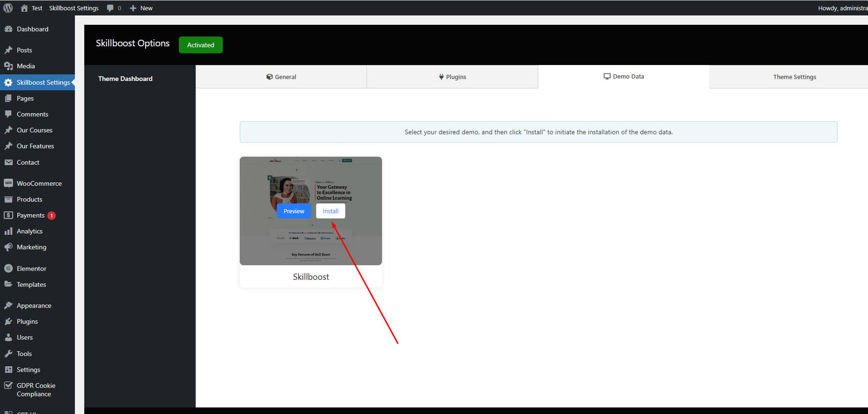Click the comments bubble icon in admin bar

[110, 8]
